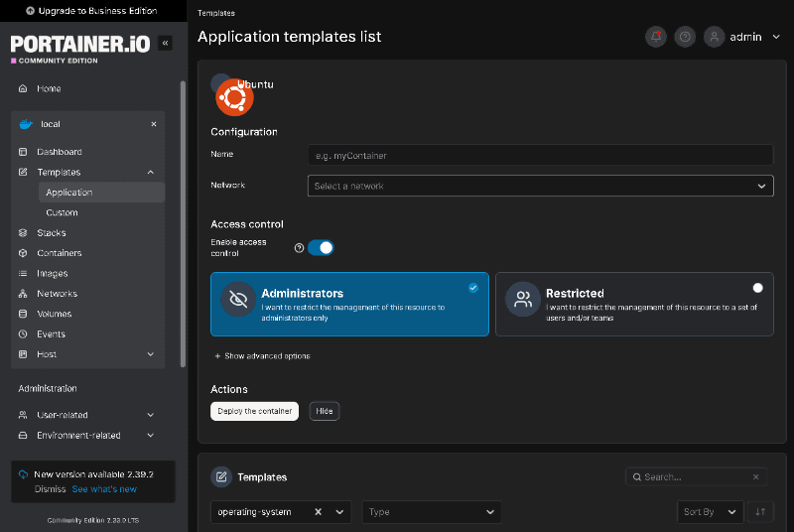Click the User-related people icon
The width and height of the screenshot is (794, 532).
[23, 415]
